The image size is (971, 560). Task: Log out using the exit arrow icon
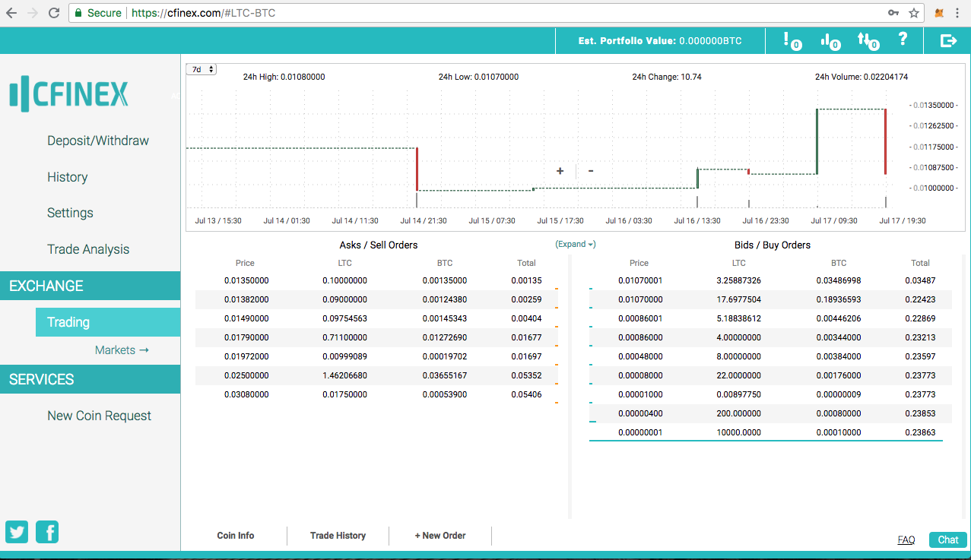[948, 41]
